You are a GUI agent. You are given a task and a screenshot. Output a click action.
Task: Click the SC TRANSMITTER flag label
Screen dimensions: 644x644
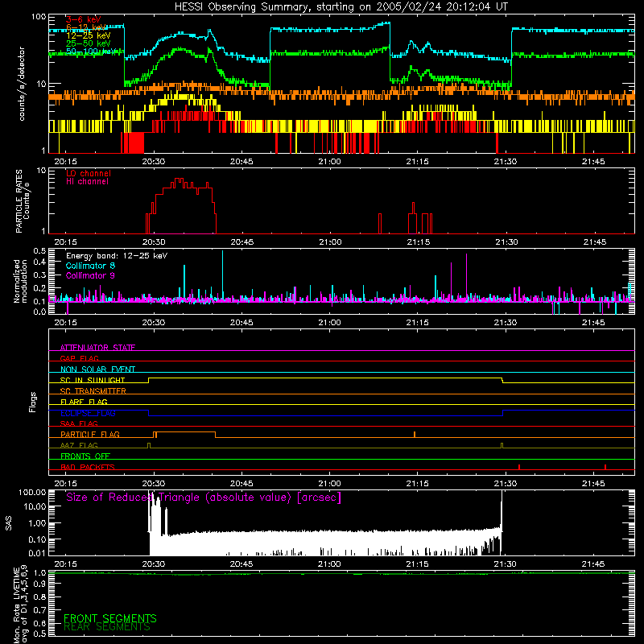point(93,391)
